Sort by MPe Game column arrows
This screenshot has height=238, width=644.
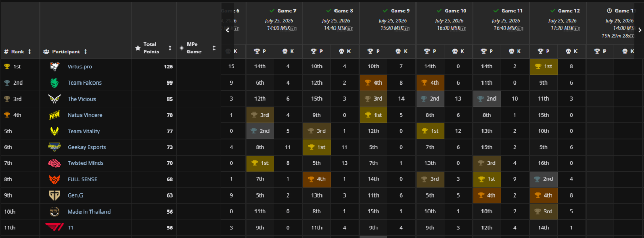click(214, 48)
